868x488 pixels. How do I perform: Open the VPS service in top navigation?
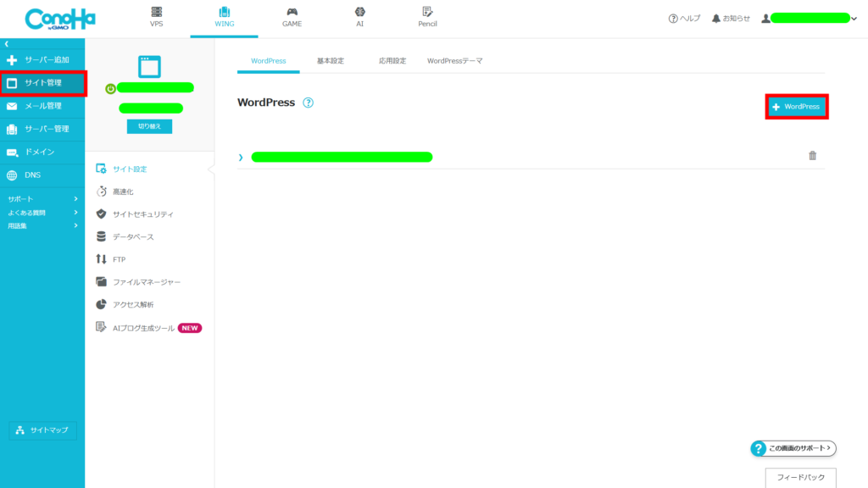click(x=156, y=18)
